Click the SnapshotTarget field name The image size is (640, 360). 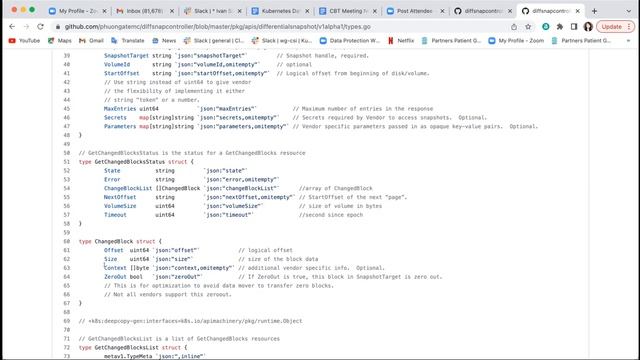pyautogui.click(x=126, y=56)
